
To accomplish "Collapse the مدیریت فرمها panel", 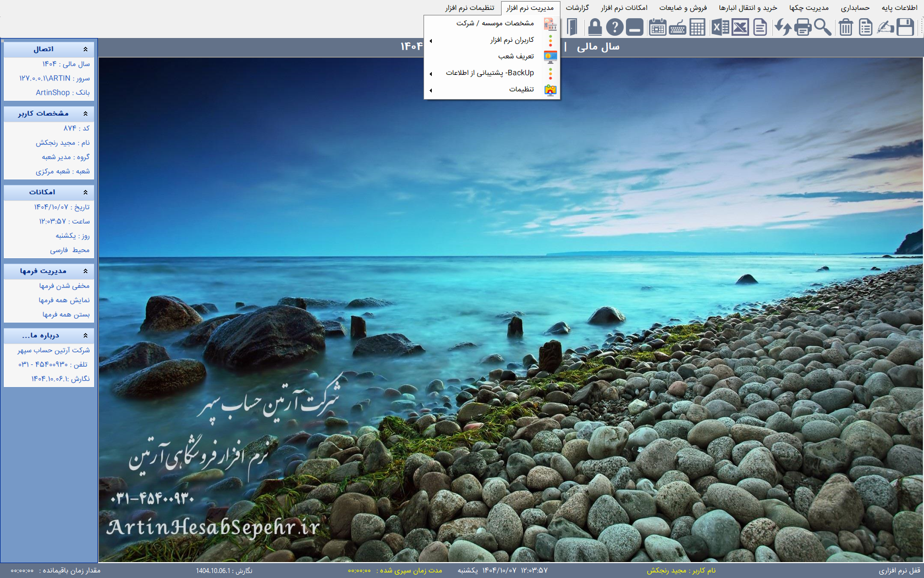I will (x=85, y=271).
